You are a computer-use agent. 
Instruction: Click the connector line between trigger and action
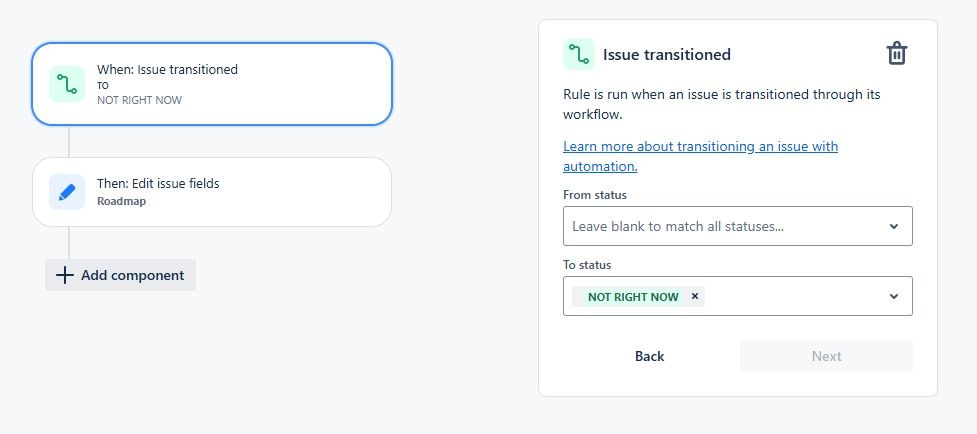(x=69, y=141)
